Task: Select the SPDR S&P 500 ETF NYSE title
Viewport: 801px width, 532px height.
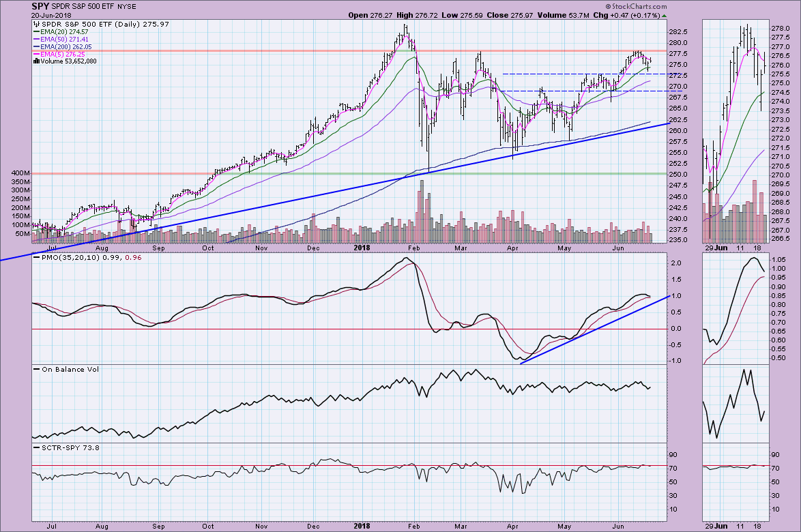Action: [x=93, y=7]
